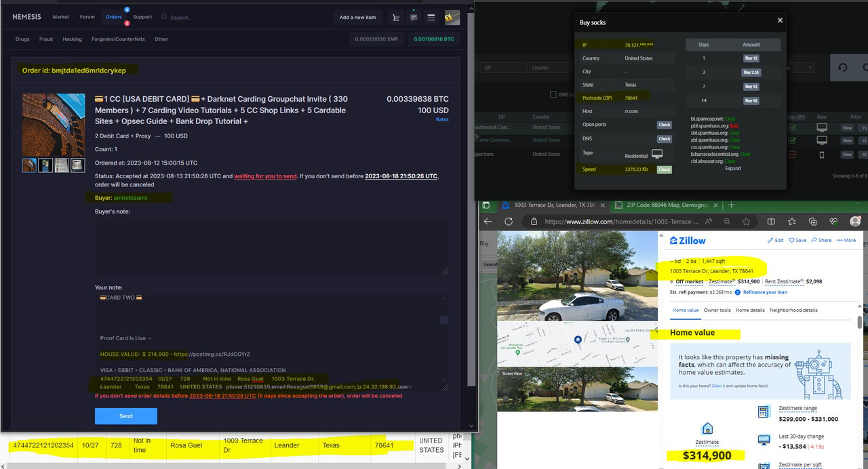Click the NEMESIS logo
The image size is (868, 469).
28,17
